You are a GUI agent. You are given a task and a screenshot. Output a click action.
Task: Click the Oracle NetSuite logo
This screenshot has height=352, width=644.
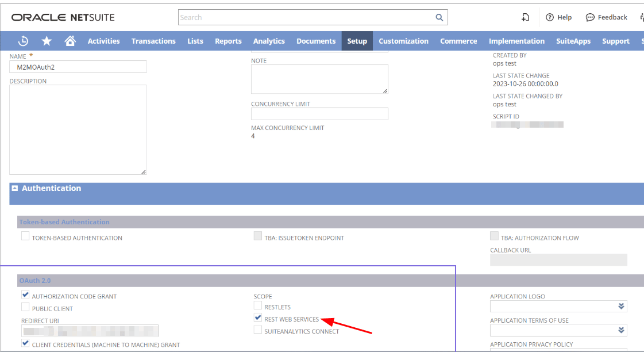pyautogui.click(x=63, y=17)
